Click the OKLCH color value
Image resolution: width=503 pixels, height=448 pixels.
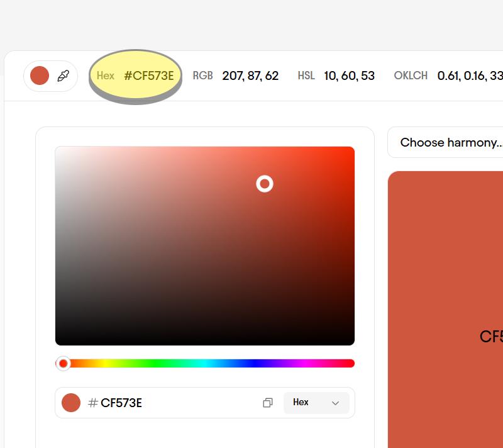(469, 76)
